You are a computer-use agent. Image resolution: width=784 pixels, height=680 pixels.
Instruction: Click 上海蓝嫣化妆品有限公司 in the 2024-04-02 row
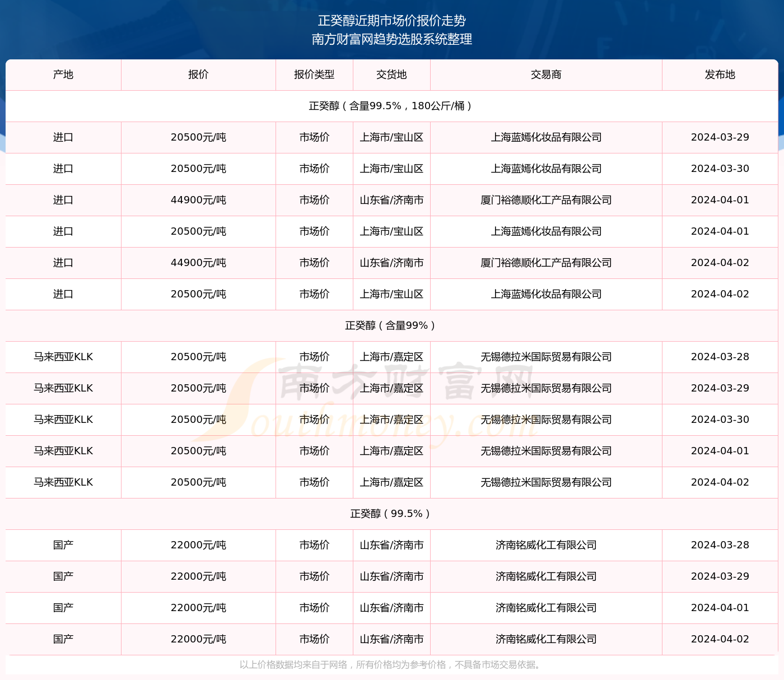pyautogui.click(x=546, y=294)
